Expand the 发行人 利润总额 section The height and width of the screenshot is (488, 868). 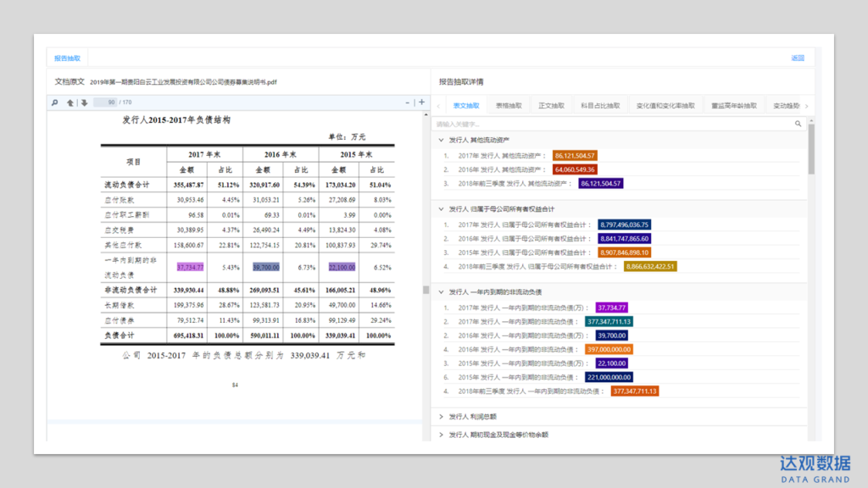(441, 417)
